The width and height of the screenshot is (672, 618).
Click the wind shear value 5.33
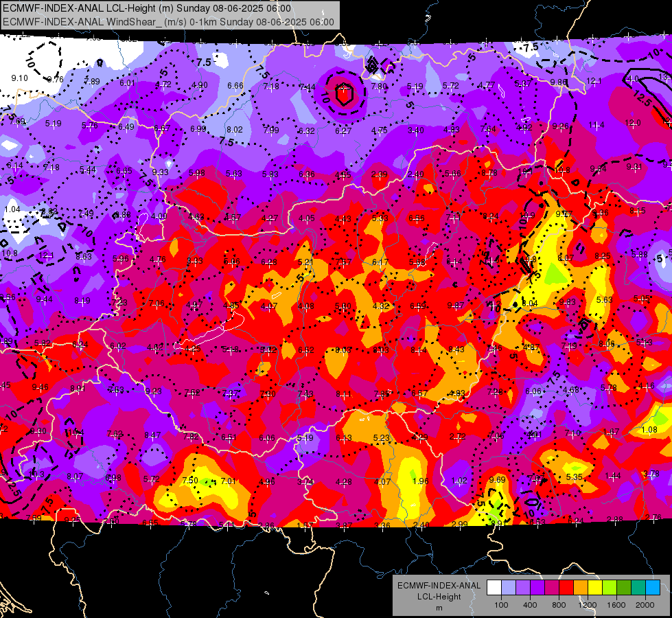pyautogui.click(x=380, y=218)
